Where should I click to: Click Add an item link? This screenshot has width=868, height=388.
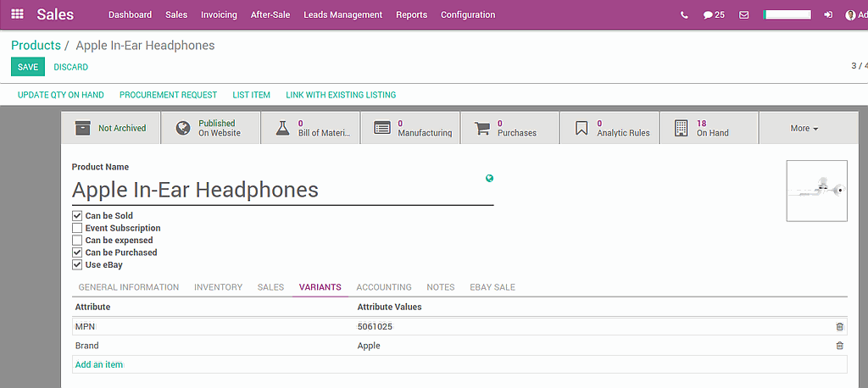98,364
